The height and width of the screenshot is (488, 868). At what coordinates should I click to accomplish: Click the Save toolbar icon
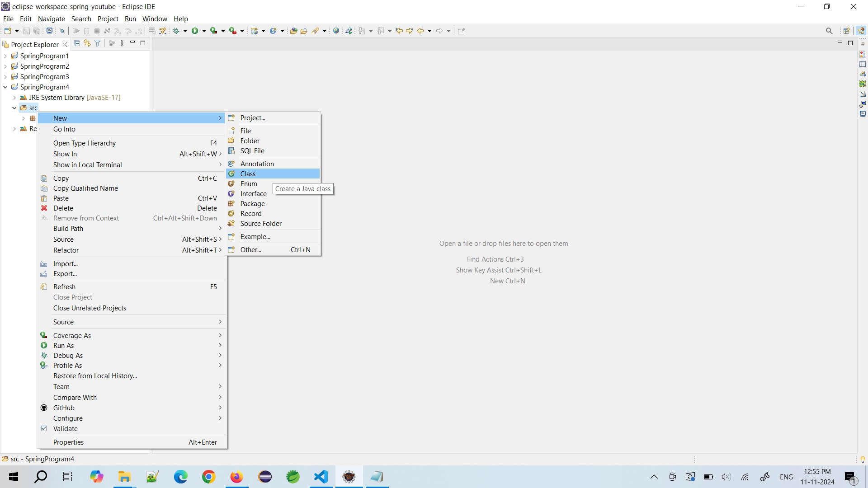pyautogui.click(x=26, y=31)
